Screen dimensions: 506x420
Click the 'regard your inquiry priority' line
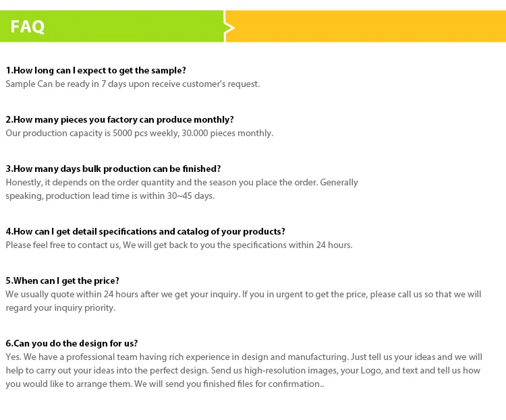point(61,307)
